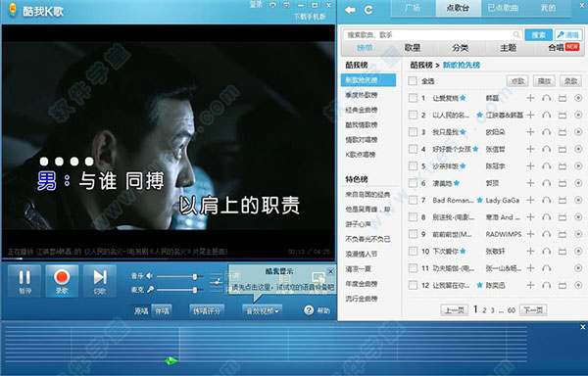
Task: Click the 录歌 batch record button
Action: [x=570, y=81]
